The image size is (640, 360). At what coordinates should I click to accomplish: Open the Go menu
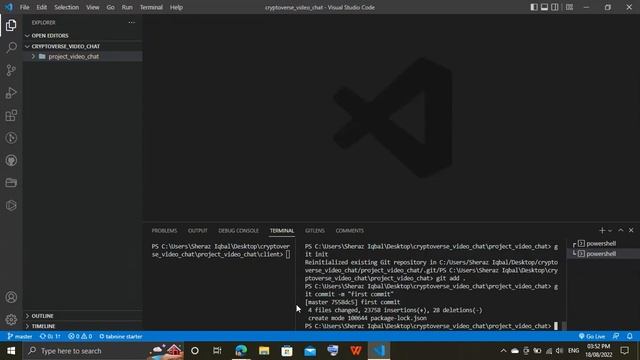tap(111, 7)
